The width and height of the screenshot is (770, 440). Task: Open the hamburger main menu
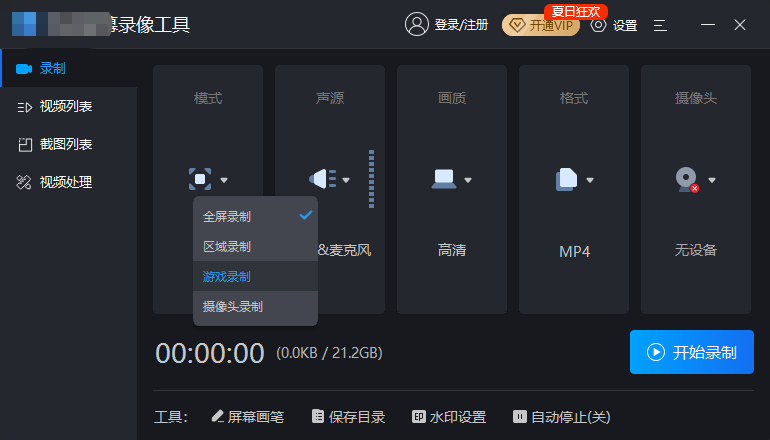[660, 25]
